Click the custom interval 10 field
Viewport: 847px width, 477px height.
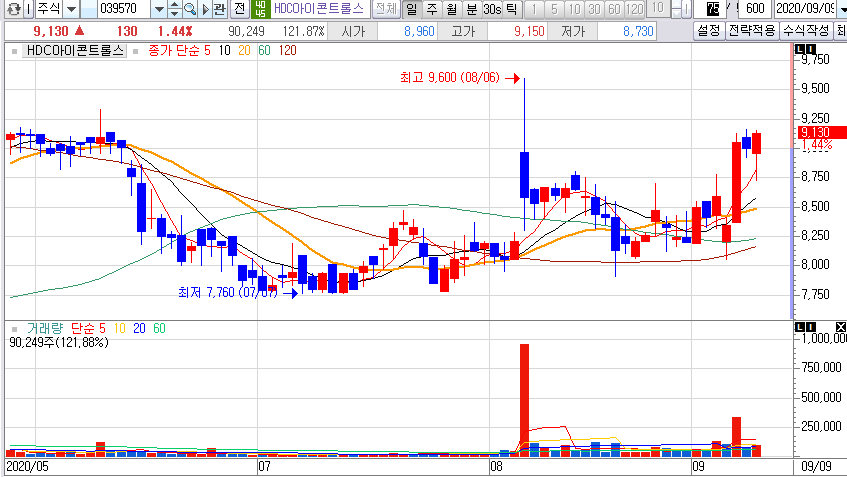click(x=657, y=9)
